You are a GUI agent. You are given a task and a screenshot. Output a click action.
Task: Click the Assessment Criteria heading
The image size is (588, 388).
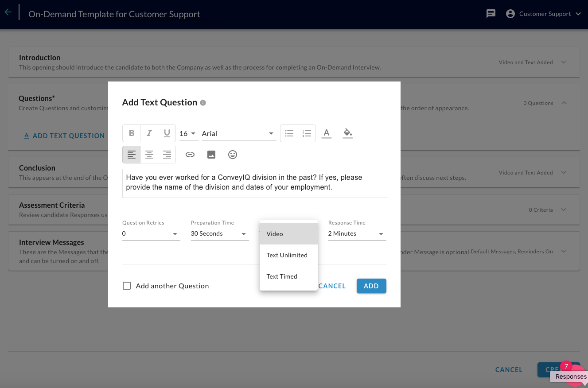(x=52, y=205)
